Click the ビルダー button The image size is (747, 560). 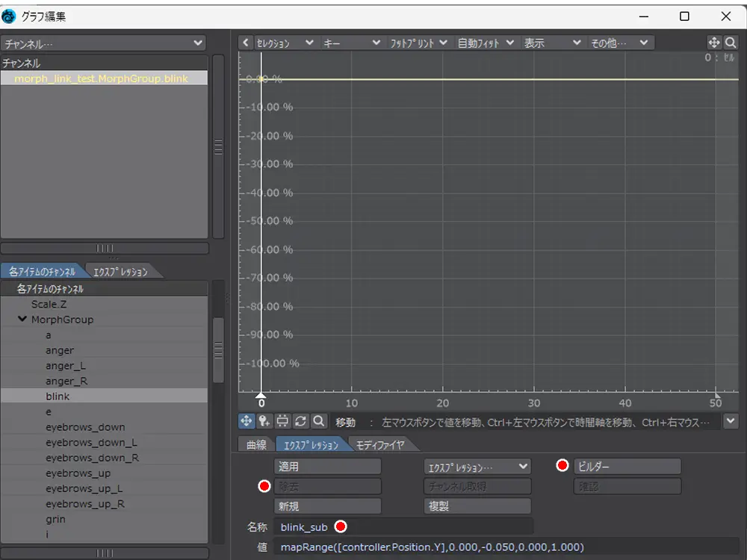[627, 467]
